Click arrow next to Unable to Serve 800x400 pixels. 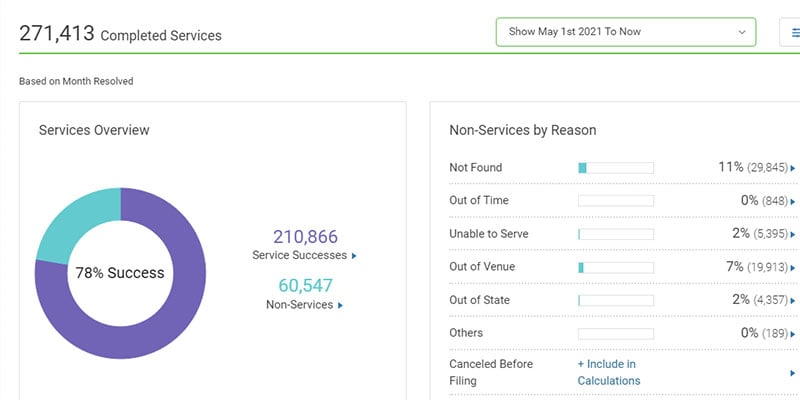tap(793, 235)
